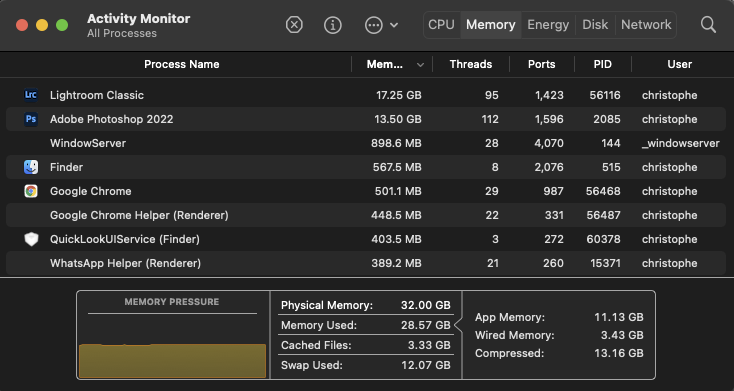Click the 13.50 GB memory value
Viewport: 734px width, 391px height.
[398, 119]
